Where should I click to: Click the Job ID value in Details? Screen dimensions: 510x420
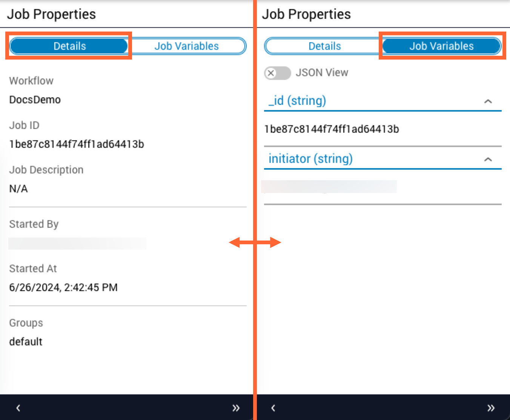77,144
